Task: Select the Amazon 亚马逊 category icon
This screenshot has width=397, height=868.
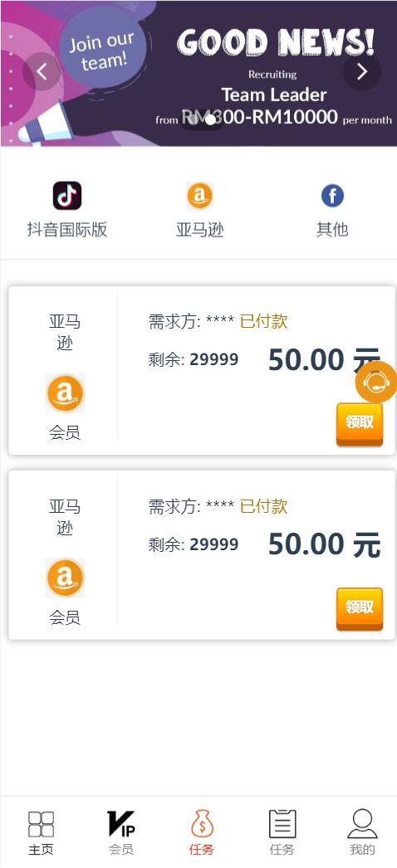Action: point(199,196)
